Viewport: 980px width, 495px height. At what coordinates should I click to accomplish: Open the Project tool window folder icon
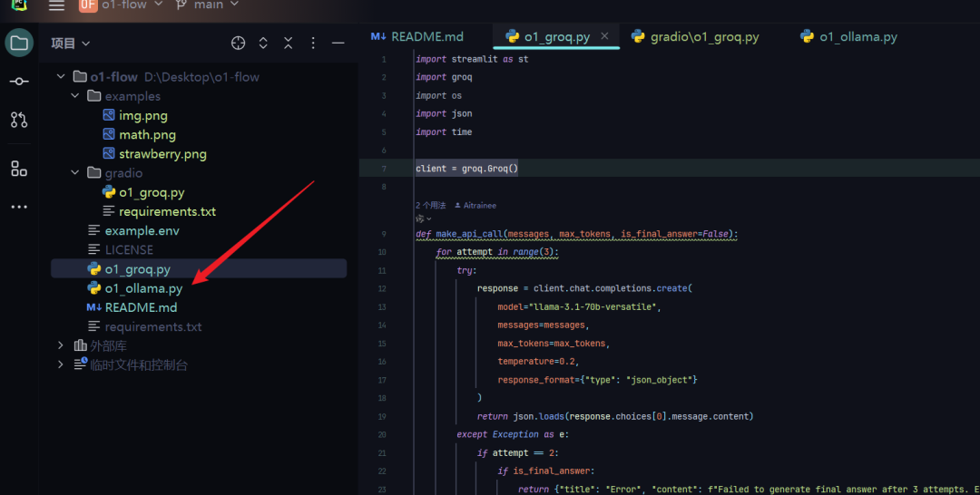click(x=19, y=44)
